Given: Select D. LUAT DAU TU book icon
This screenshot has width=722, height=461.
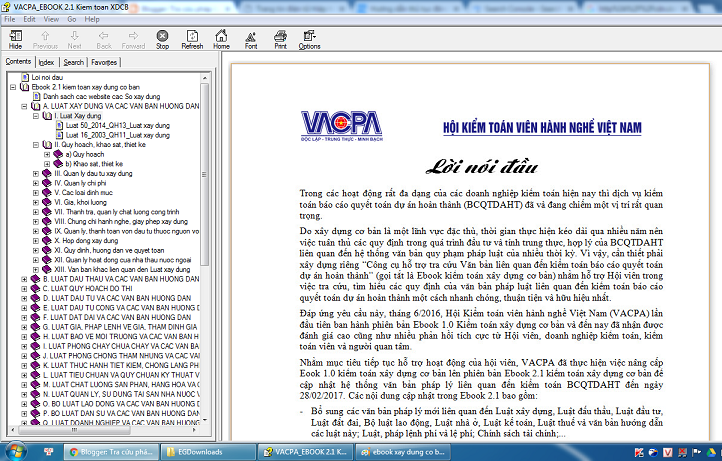Looking at the screenshot, I should coord(35,298).
